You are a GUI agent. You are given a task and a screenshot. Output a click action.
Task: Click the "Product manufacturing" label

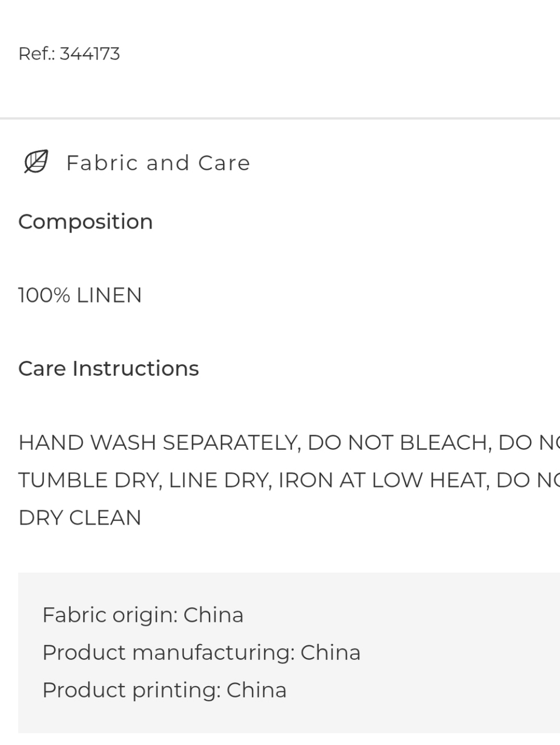click(168, 653)
